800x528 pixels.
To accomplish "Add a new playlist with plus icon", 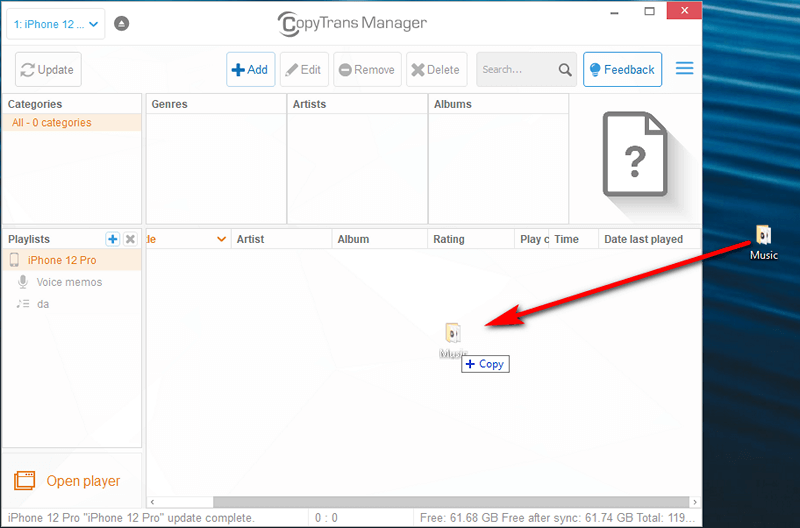I will pyautogui.click(x=113, y=239).
